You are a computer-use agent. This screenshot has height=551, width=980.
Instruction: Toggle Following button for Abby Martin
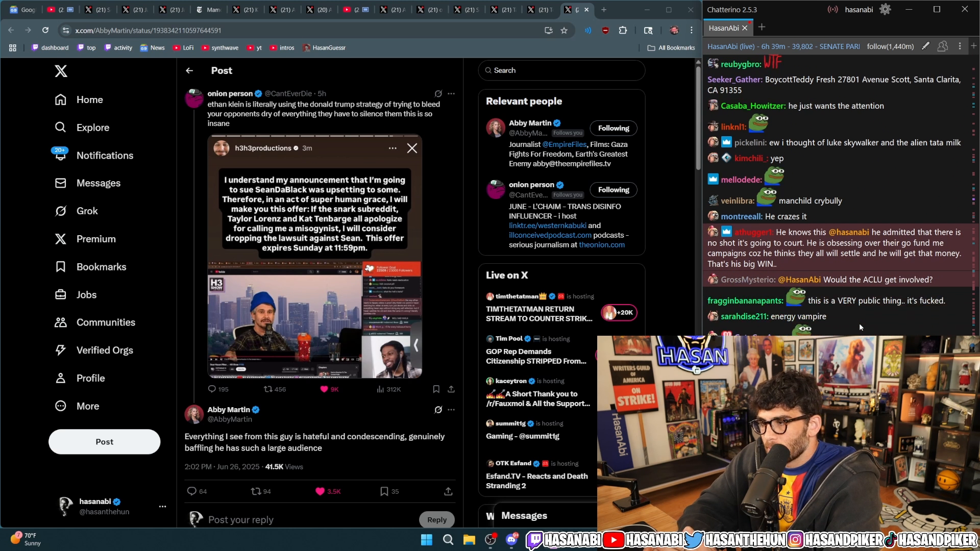[x=614, y=128]
